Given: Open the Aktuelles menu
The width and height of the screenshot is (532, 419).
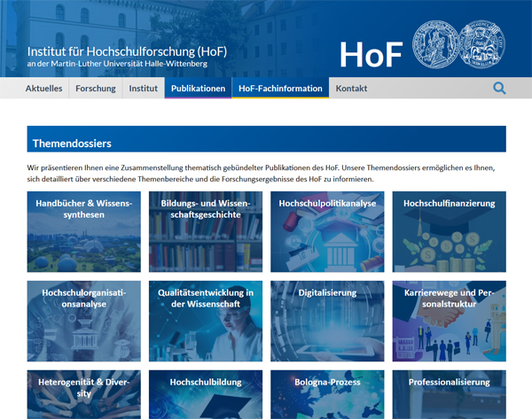Looking at the screenshot, I should coord(43,88).
